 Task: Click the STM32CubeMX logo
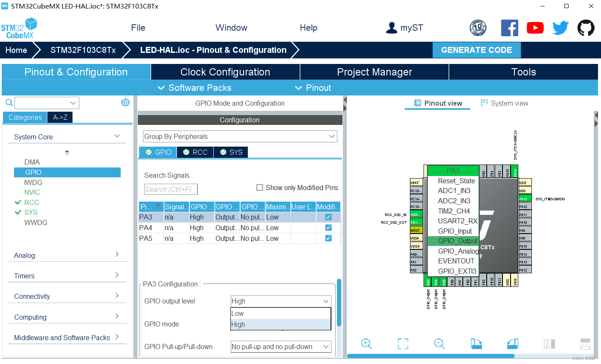tap(19, 28)
